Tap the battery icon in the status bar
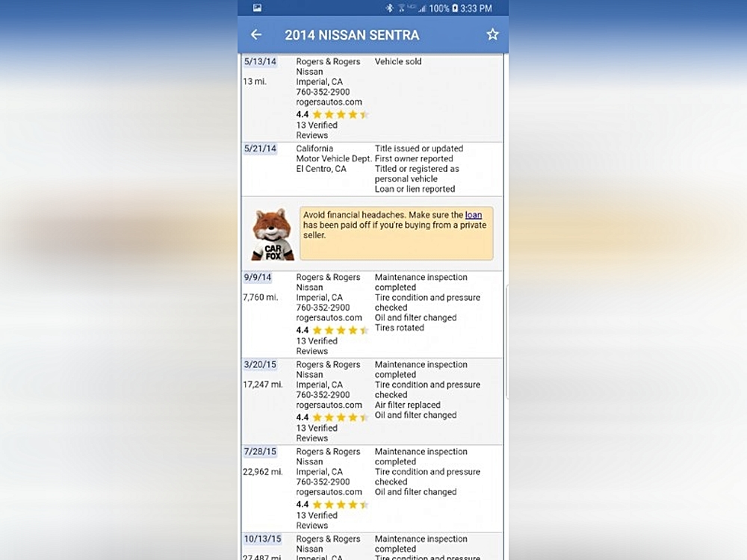747x560 pixels. (x=454, y=8)
